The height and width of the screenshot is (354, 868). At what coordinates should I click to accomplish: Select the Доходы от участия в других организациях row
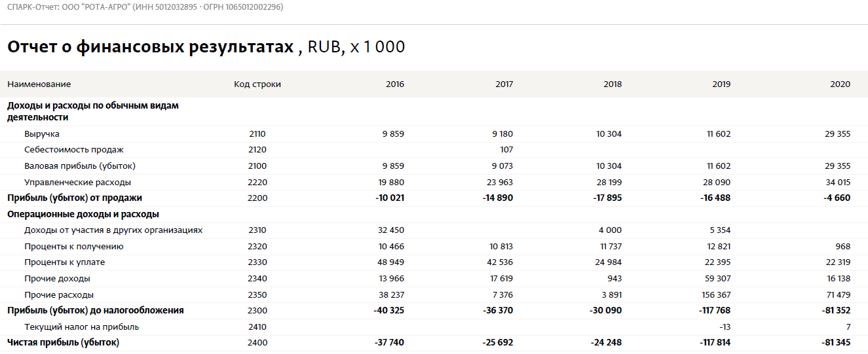click(x=434, y=230)
